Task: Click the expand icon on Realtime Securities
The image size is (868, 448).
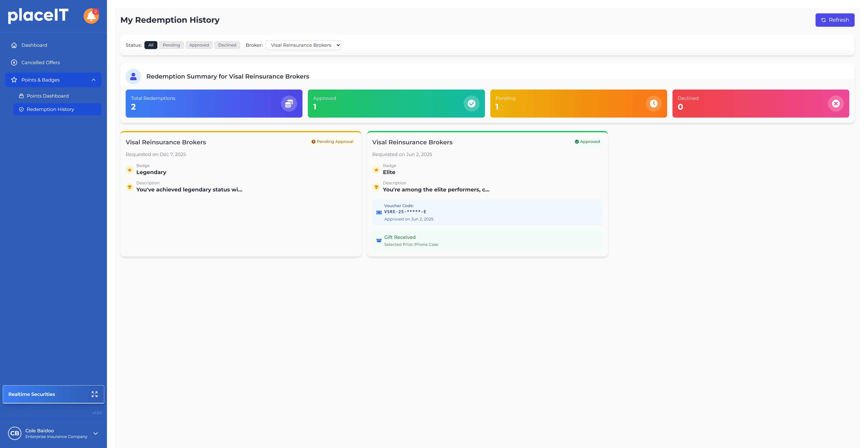Action: pyautogui.click(x=95, y=394)
